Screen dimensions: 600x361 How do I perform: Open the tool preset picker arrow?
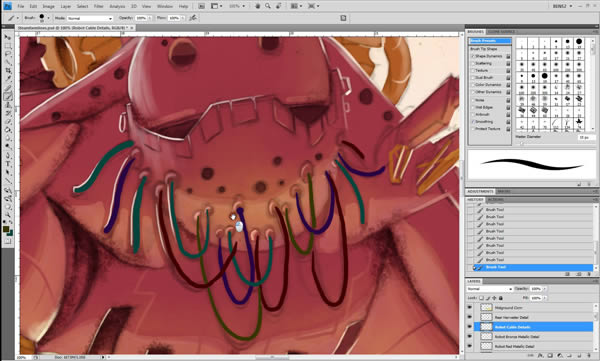(x=17, y=18)
